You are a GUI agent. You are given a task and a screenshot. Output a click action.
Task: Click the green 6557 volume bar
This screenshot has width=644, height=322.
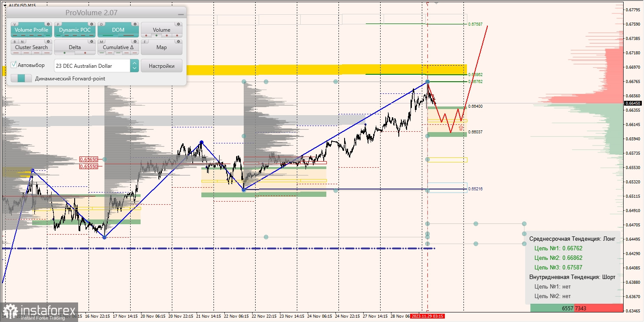552,308
